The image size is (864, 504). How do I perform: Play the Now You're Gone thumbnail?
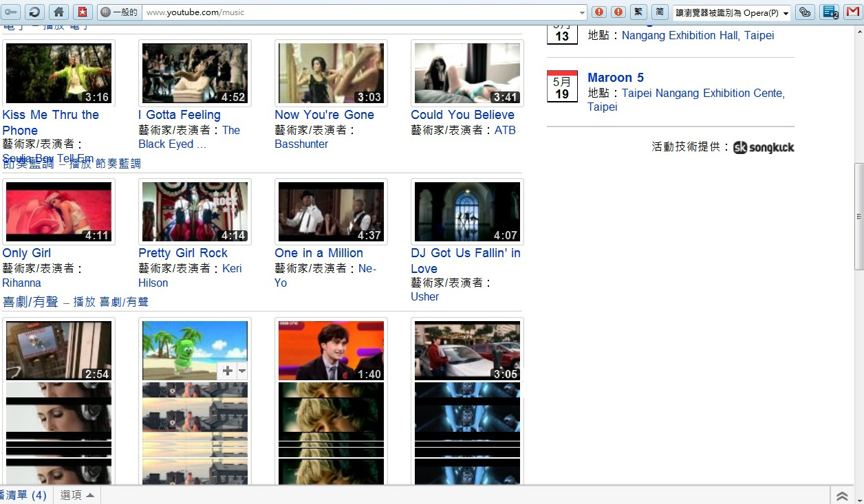(331, 74)
